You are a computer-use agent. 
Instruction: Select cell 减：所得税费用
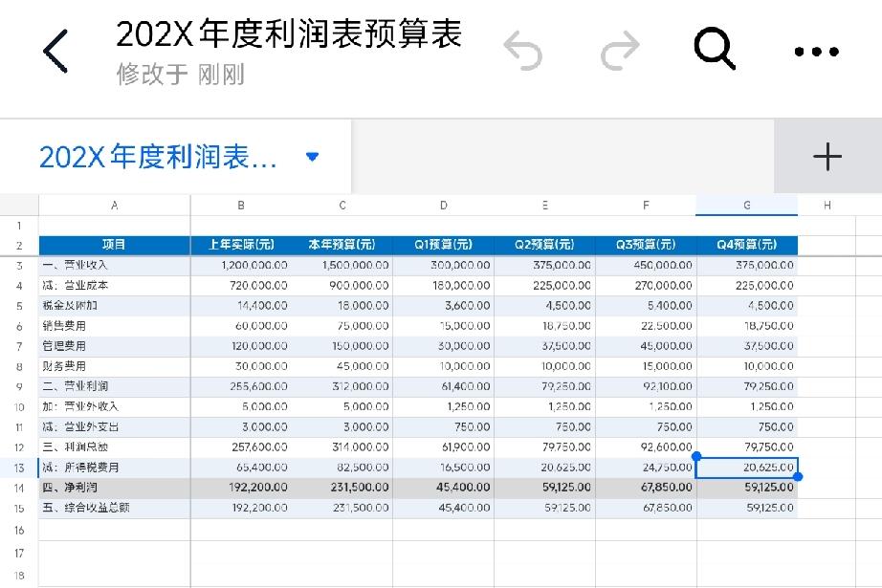[x=115, y=468]
